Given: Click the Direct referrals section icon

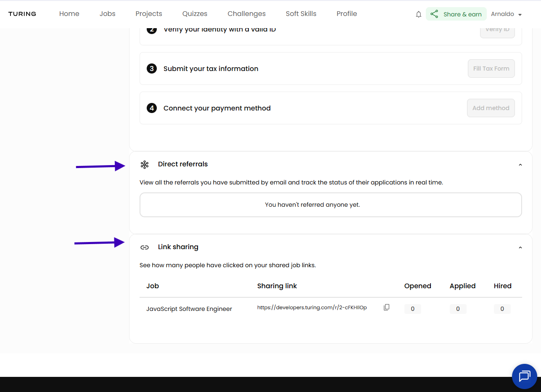Looking at the screenshot, I should pos(145,165).
